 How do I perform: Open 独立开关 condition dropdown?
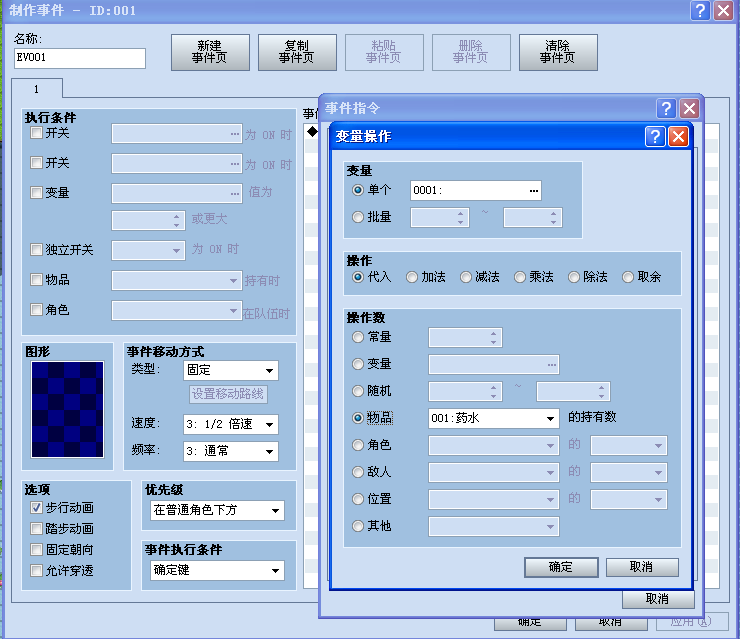[x=148, y=250]
